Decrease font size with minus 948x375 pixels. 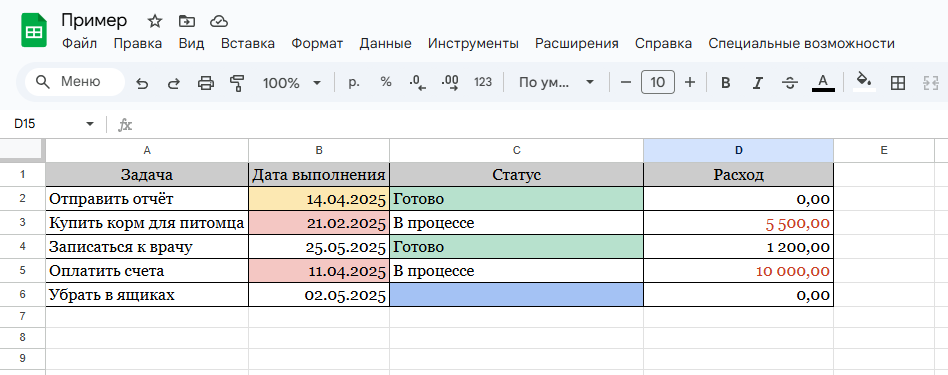(626, 82)
